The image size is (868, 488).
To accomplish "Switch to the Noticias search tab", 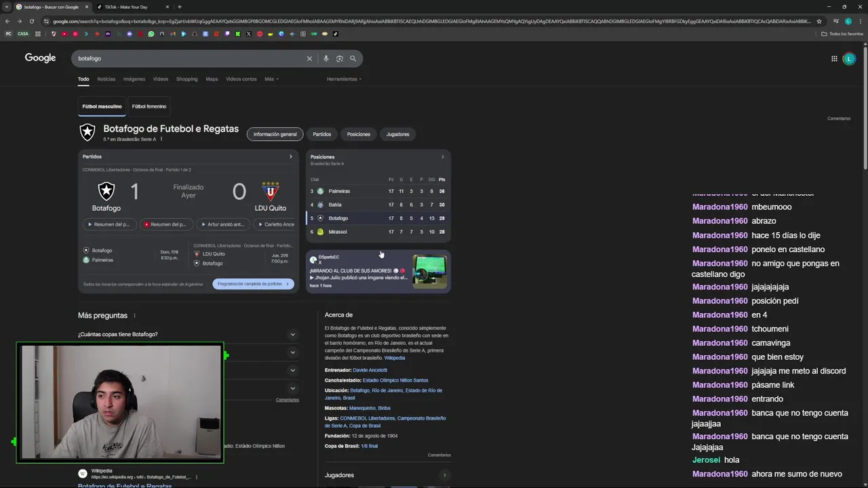I will pyautogui.click(x=106, y=79).
